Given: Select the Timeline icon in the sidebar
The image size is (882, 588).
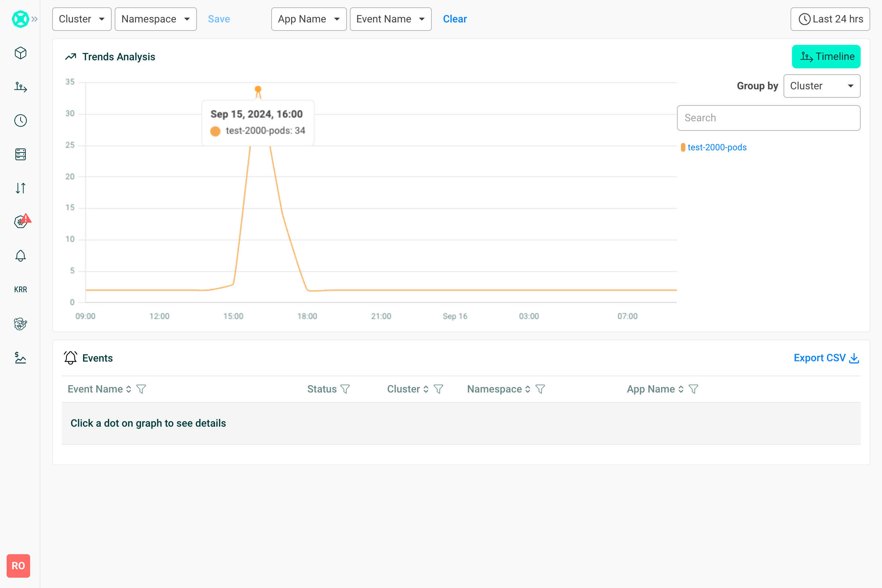Looking at the screenshot, I should [x=20, y=87].
